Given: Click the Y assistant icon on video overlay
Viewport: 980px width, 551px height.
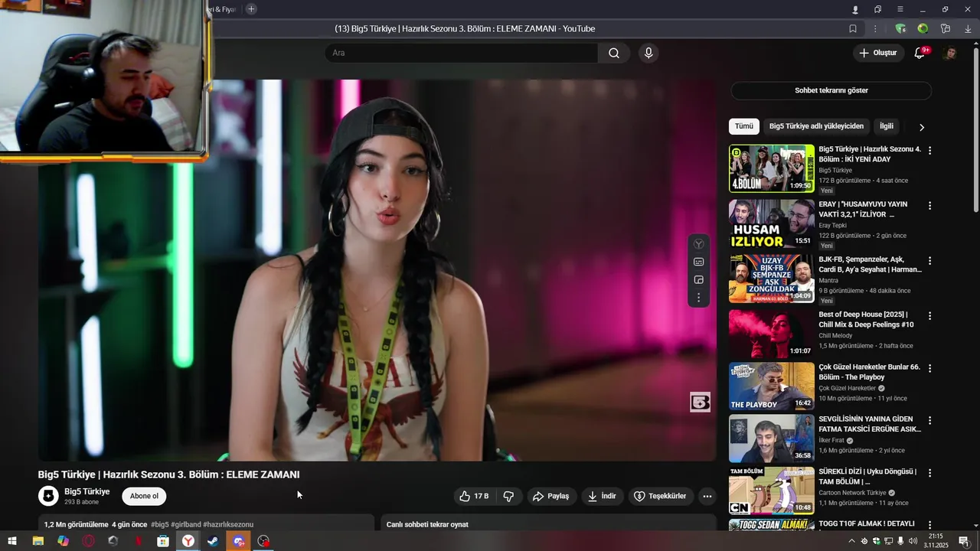Looking at the screenshot, I should (x=698, y=244).
